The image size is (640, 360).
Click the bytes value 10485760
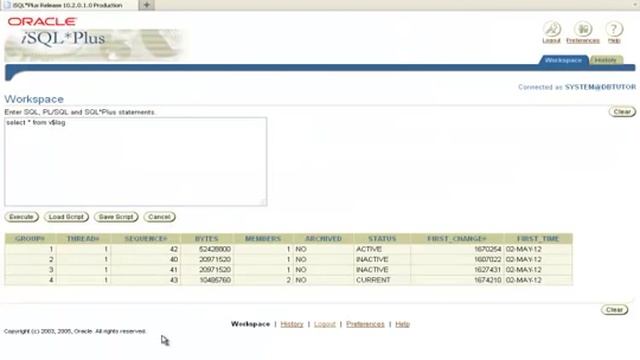(215, 280)
